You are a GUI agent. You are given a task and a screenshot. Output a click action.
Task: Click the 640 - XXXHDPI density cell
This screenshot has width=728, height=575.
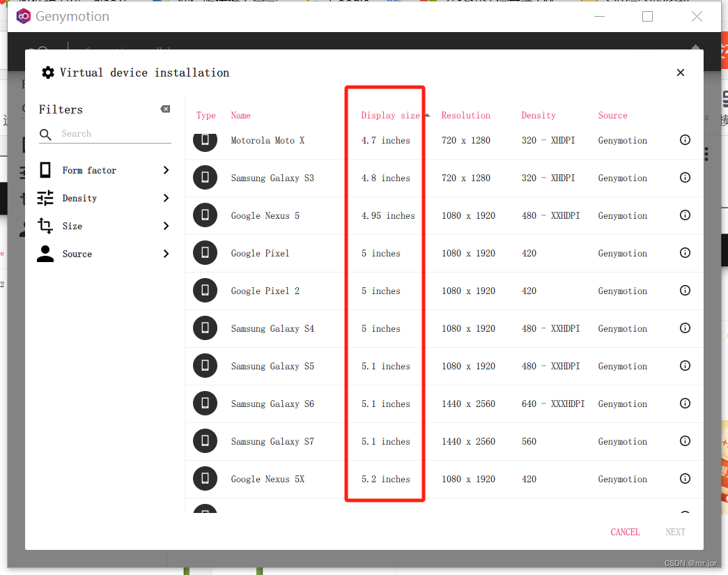click(x=553, y=404)
